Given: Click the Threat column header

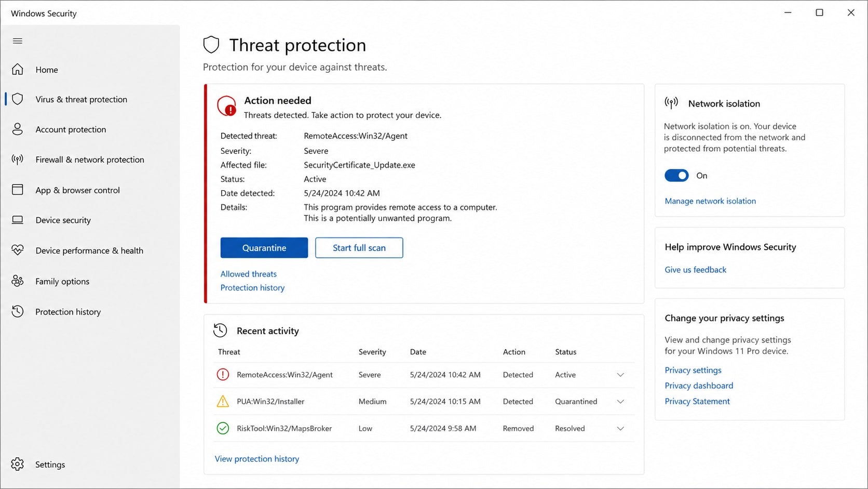Looking at the screenshot, I should click(229, 352).
